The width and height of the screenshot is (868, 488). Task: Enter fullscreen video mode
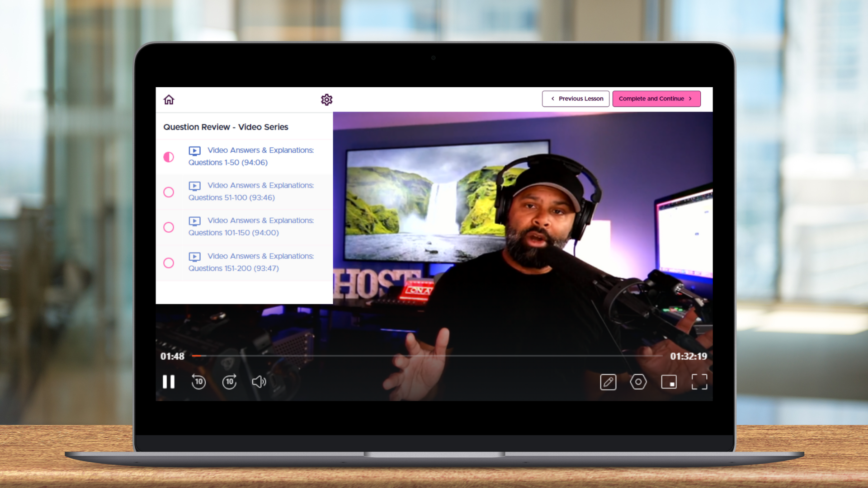[699, 382]
